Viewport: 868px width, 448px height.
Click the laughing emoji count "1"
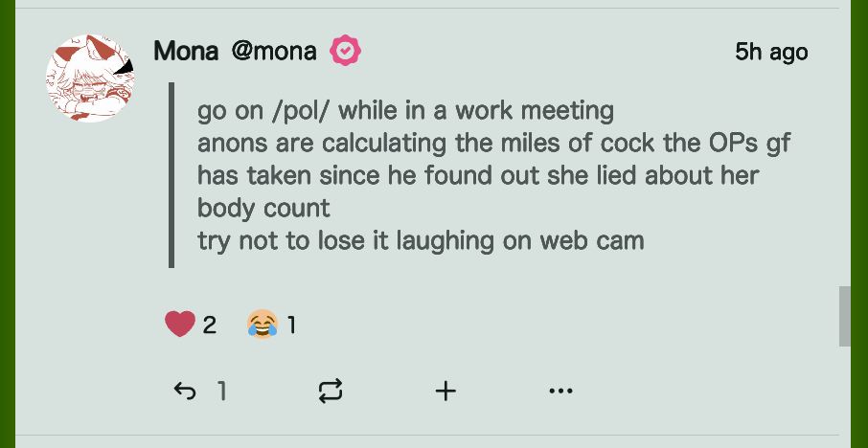point(291,325)
